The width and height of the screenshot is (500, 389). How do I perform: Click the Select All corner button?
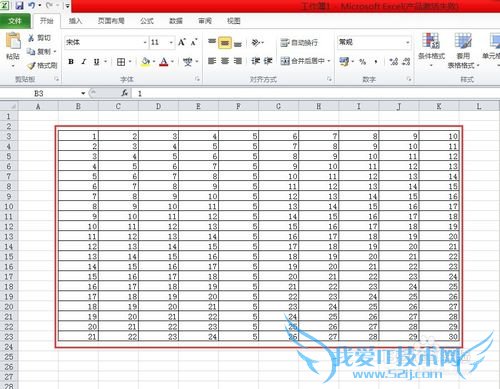point(9,106)
